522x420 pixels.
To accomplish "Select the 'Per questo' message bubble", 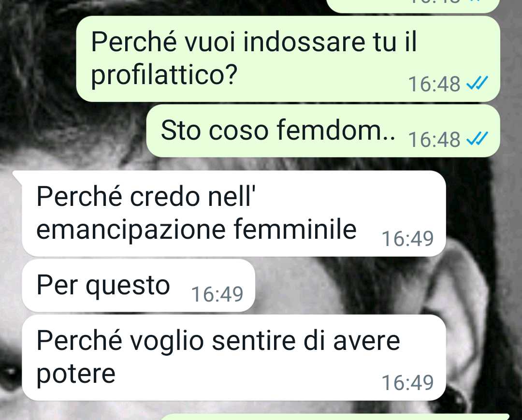I will point(139,286).
